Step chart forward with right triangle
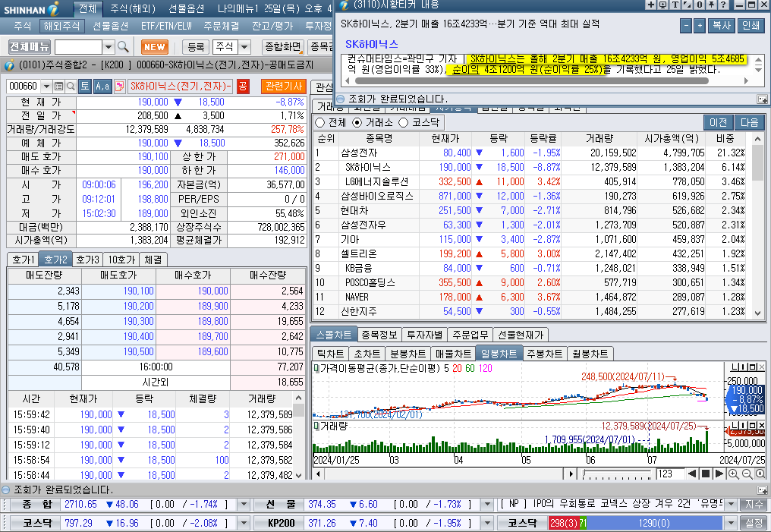The width and height of the screenshot is (771, 532). [x=719, y=474]
